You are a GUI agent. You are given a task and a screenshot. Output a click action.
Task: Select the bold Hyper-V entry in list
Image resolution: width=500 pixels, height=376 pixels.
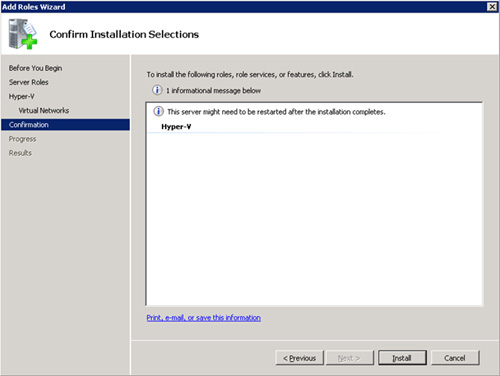pyautogui.click(x=176, y=127)
